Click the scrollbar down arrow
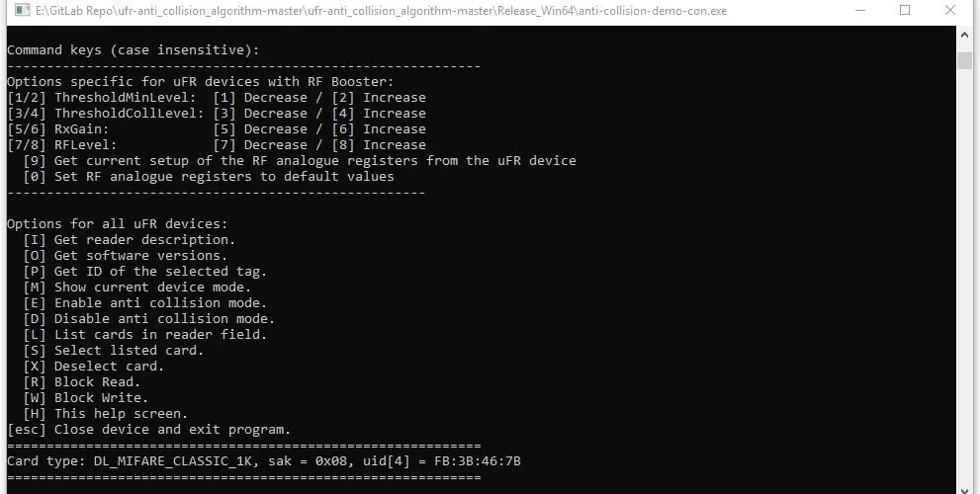The image size is (980, 494). pyautogui.click(x=964, y=486)
